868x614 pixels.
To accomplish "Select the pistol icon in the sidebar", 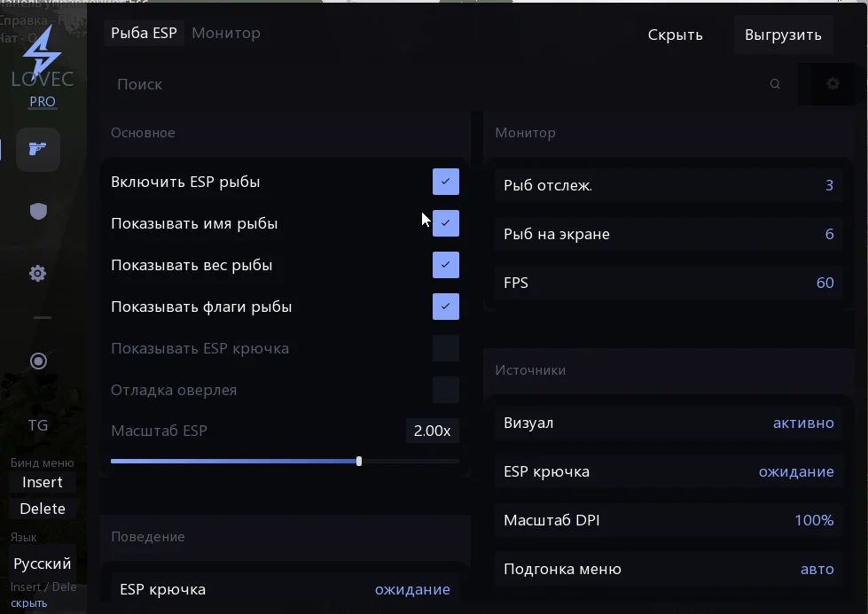I will pyautogui.click(x=37, y=149).
